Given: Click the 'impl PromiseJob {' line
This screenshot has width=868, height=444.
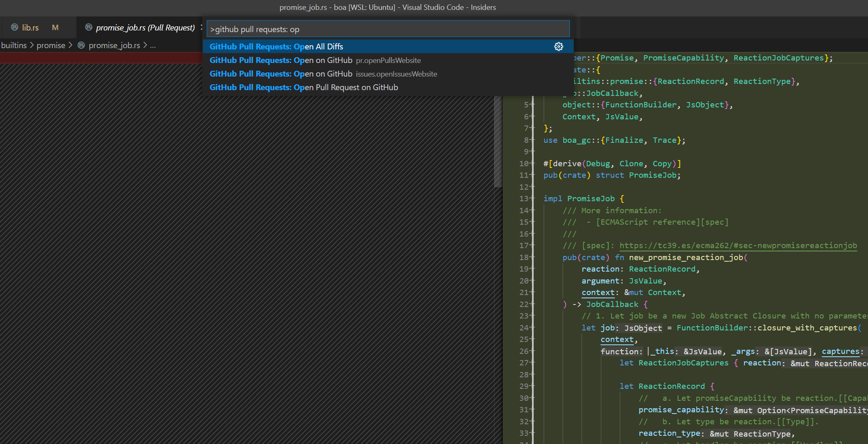Looking at the screenshot, I should (x=583, y=199).
